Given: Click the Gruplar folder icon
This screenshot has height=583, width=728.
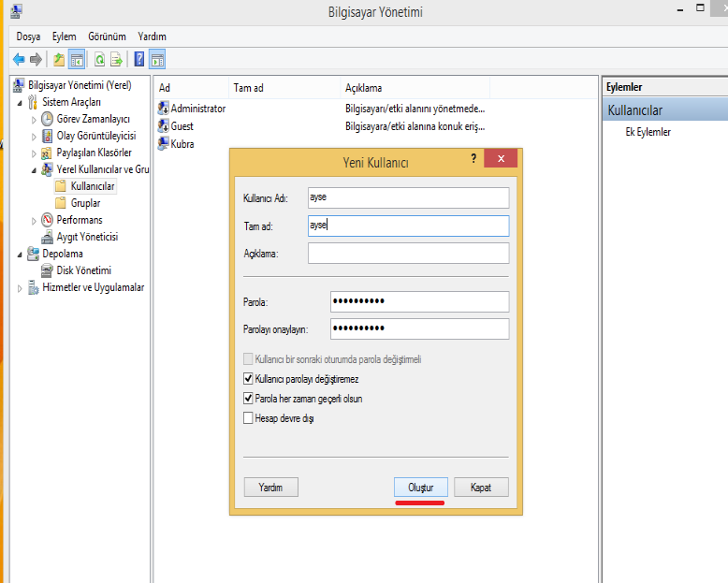Looking at the screenshot, I should [x=61, y=203].
